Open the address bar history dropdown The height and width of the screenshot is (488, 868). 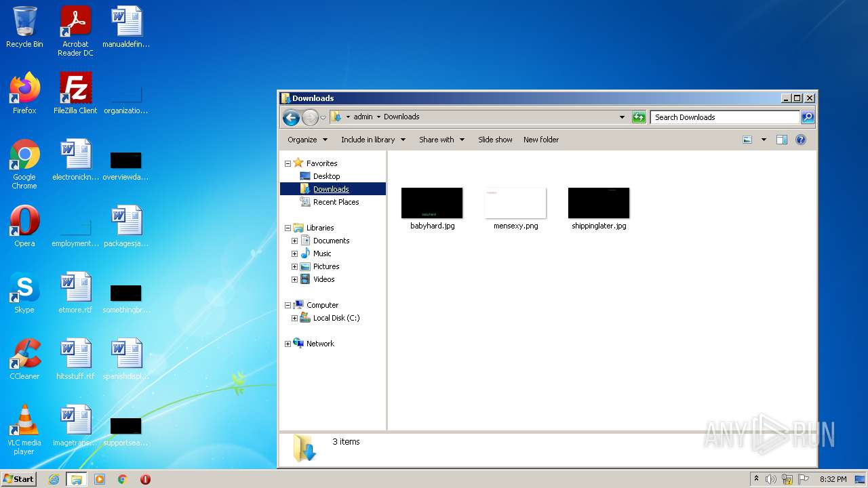622,117
